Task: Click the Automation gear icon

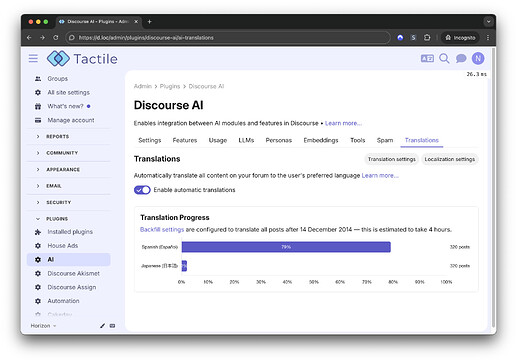Action: tap(38, 301)
